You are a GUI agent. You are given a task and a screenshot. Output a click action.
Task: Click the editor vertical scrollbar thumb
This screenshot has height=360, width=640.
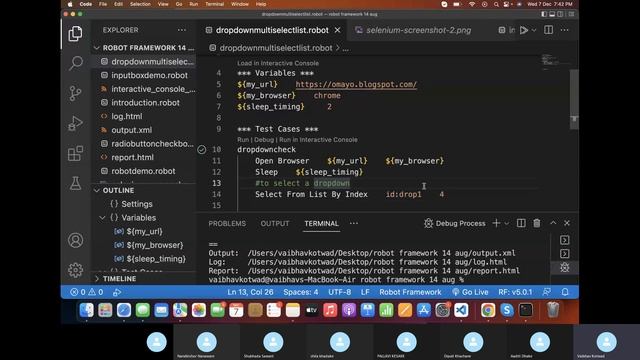tap(574, 99)
